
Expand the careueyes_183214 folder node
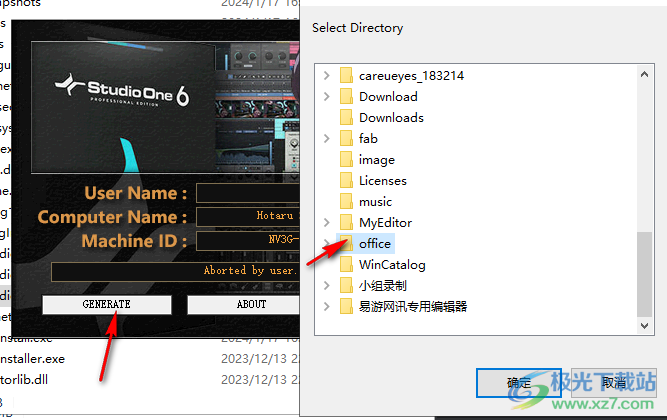point(327,76)
